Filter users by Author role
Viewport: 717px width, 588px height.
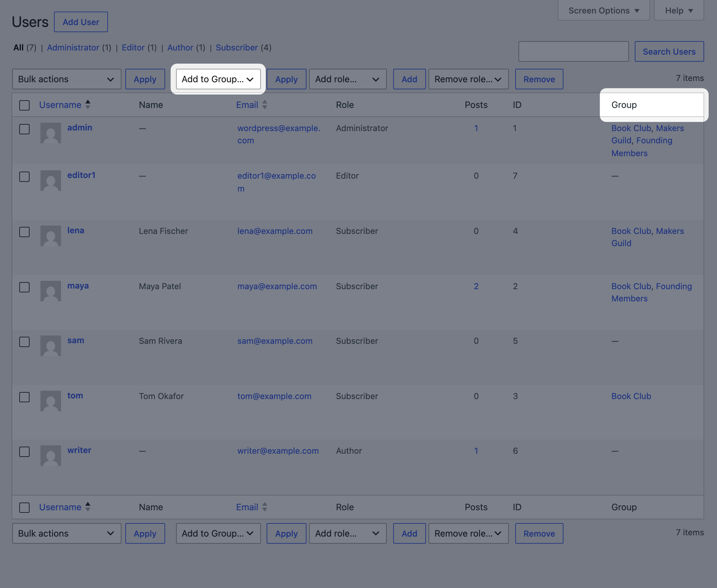(x=180, y=48)
